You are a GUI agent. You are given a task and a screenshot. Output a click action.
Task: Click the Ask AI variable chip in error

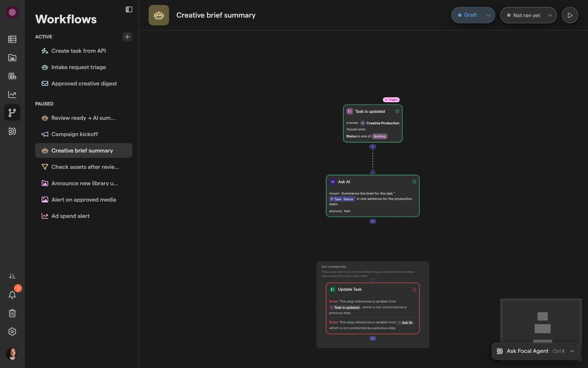[405, 323]
